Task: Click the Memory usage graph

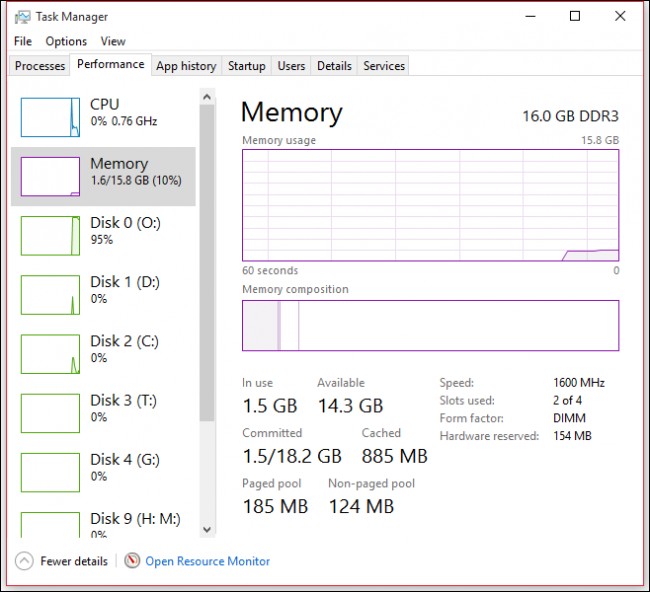Action: 431,205
